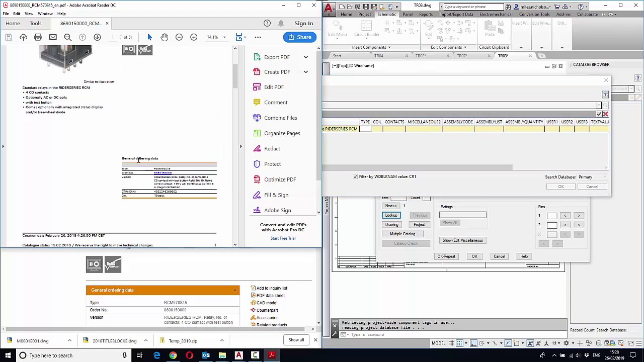The width and height of the screenshot is (644, 362).
Task: Open the Reports ribbon tab
Action: click(426, 14)
